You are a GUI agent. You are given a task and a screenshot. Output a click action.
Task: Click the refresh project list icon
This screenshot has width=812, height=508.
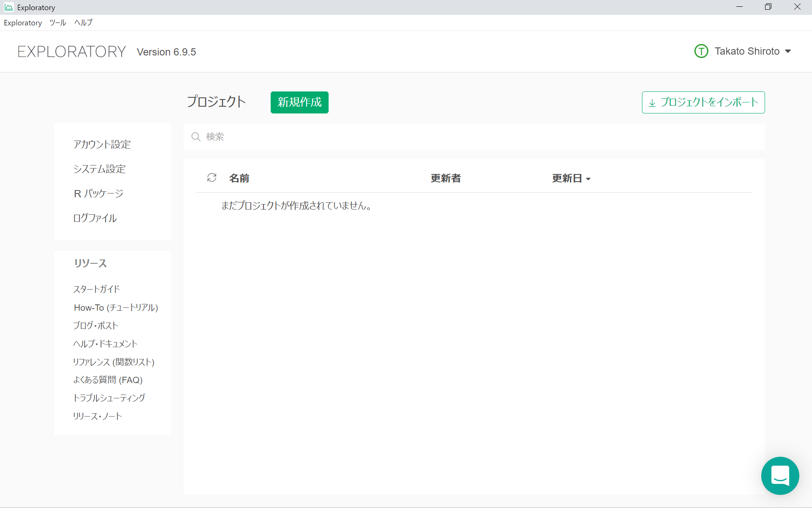click(212, 178)
